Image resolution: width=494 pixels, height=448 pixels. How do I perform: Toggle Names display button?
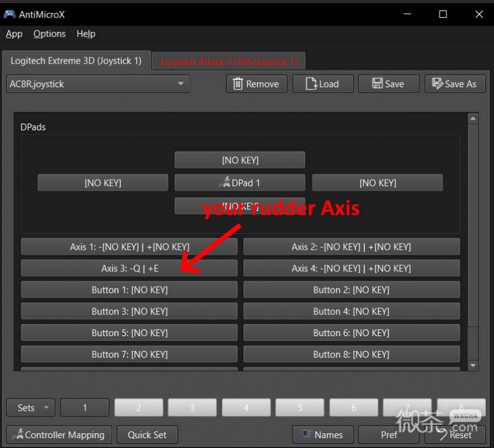tap(322, 435)
